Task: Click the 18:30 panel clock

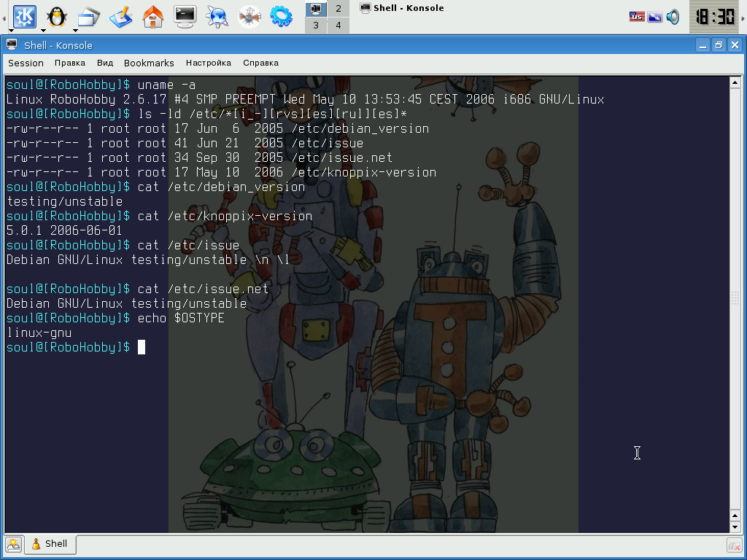Action: click(x=714, y=17)
